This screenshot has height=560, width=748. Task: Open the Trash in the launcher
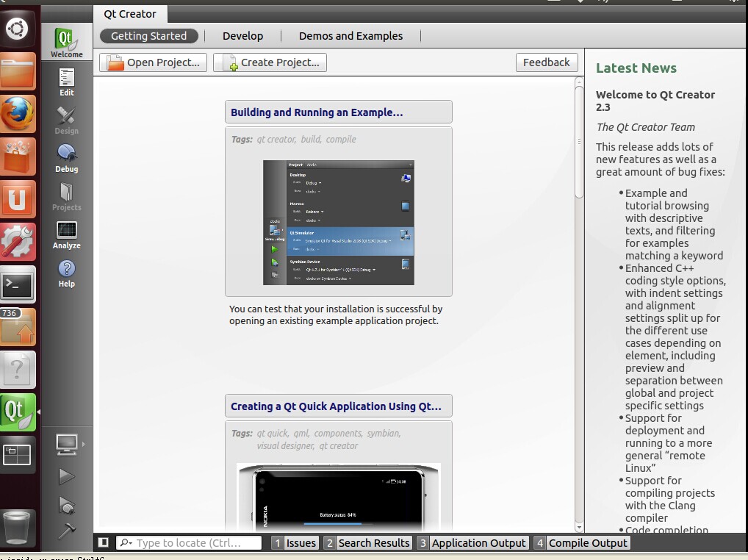point(17,528)
